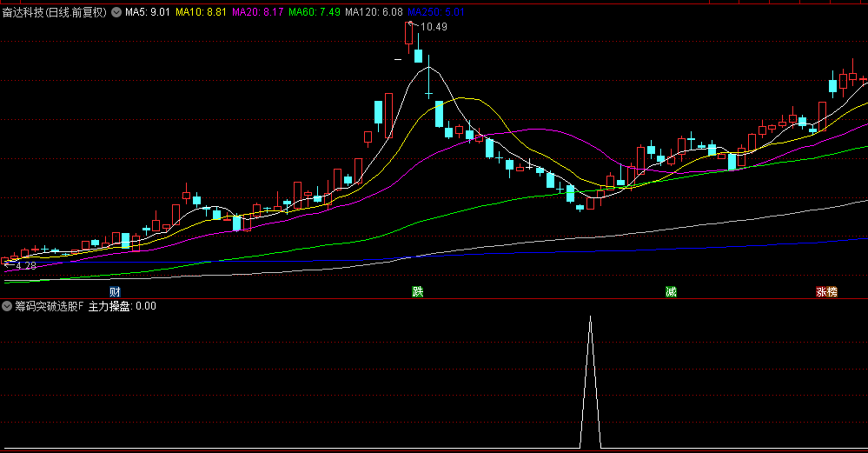Click the candlestick at the 10.49 high
Viewport: 868px width, 453px height.
(x=408, y=33)
